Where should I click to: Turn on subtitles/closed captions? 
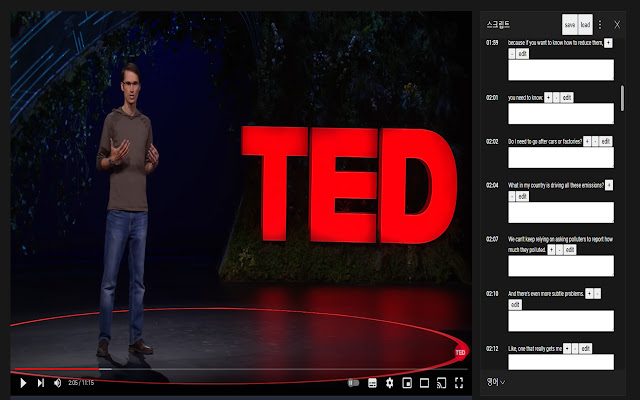[371, 383]
